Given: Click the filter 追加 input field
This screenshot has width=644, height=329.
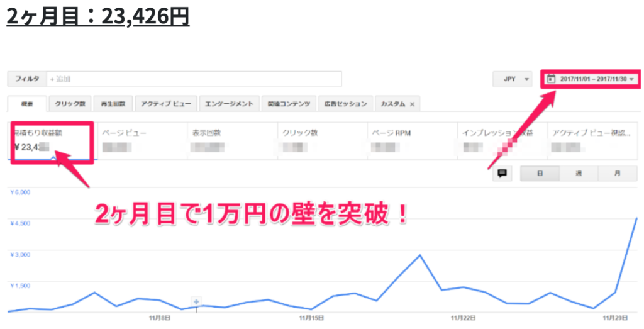Looking at the screenshot, I should 194,79.
